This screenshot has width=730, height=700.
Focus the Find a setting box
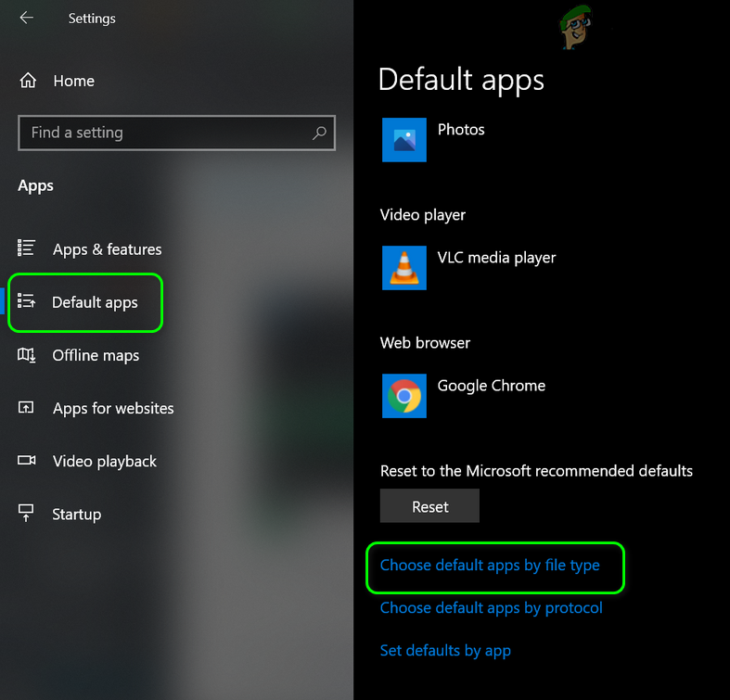[x=176, y=133]
